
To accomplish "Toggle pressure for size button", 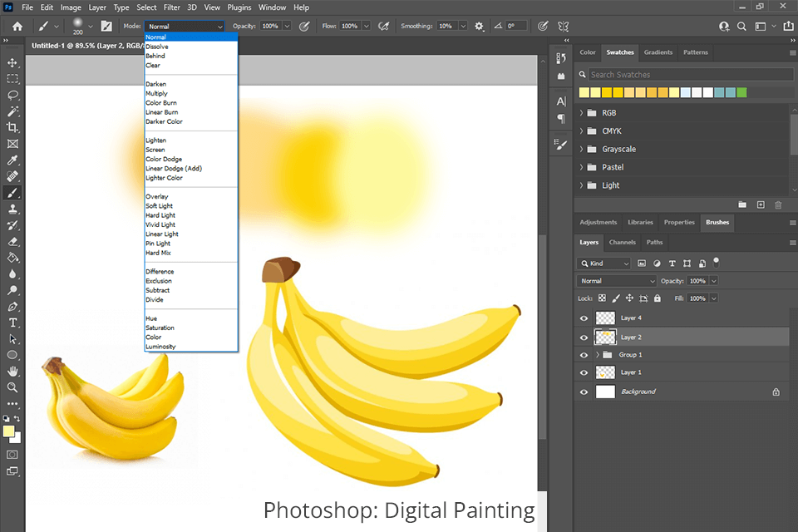I will pos(543,26).
